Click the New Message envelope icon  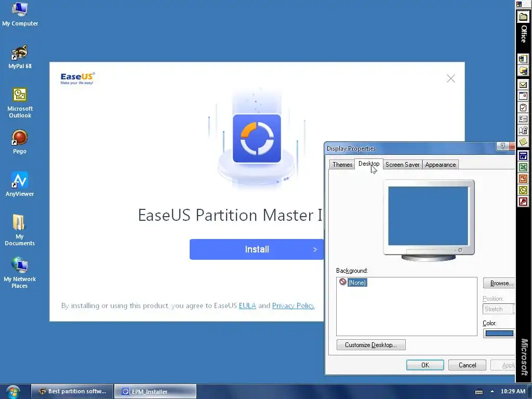pyautogui.click(x=523, y=85)
